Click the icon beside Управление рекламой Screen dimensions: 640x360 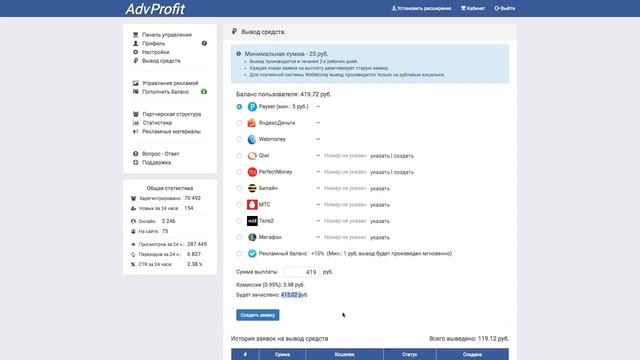[136, 83]
